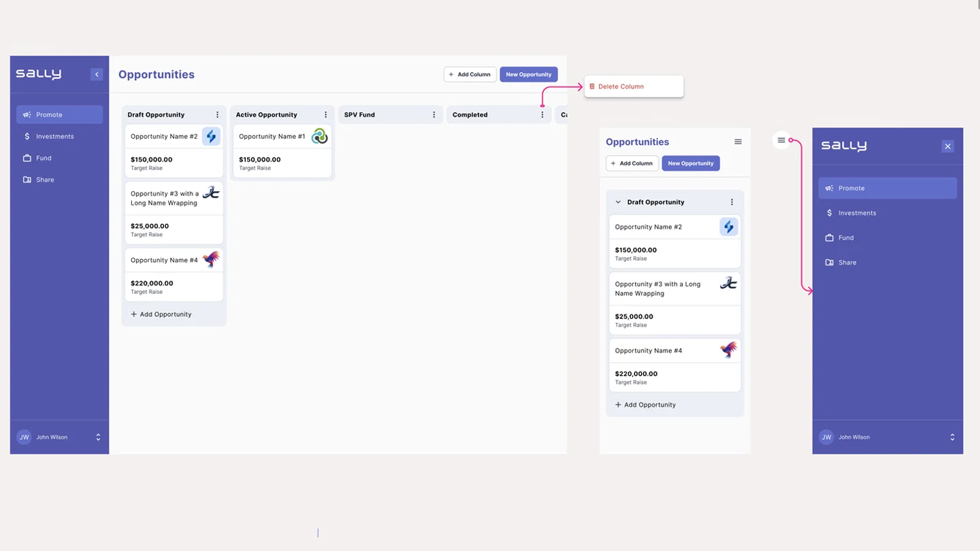
Task: Open the Active Opportunity column three-dot menu
Action: click(326, 115)
